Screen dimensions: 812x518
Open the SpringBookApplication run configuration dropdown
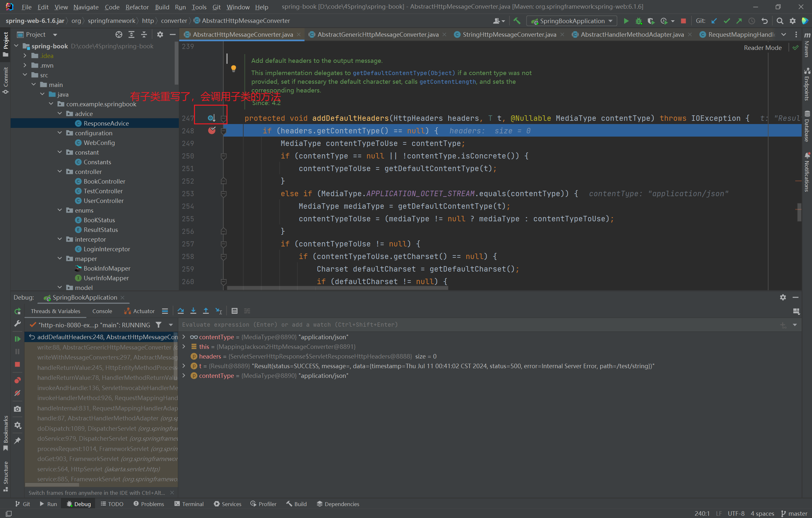[x=572, y=21]
